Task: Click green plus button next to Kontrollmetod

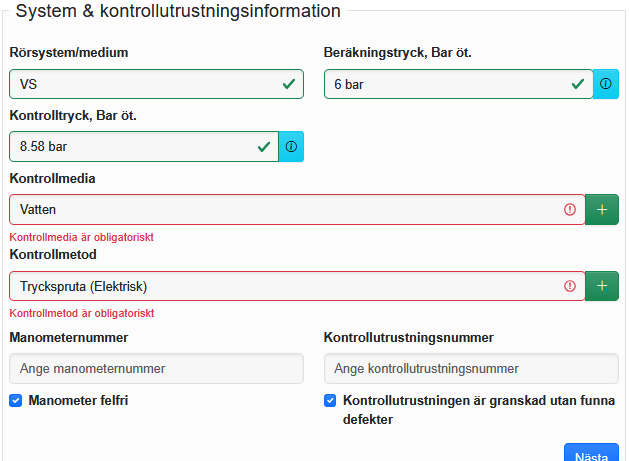Action: tap(602, 286)
